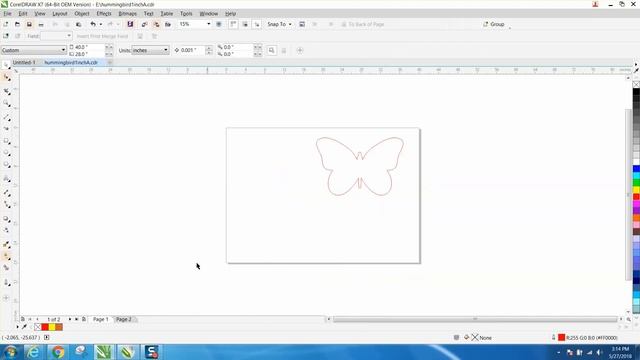Image resolution: width=640 pixels, height=360 pixels.
Task: Open Windows Start button
Action: 10,352
